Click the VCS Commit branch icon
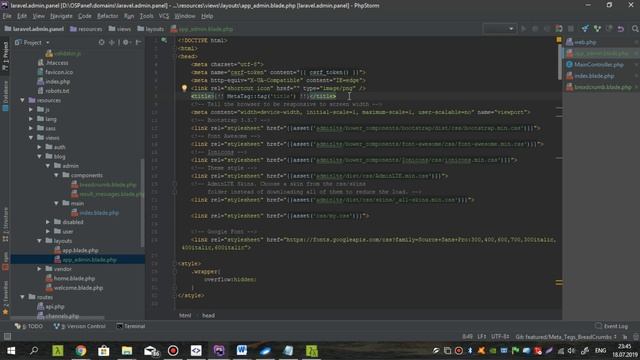The width and height of the screenshot is (640, 360). point(597,29)
